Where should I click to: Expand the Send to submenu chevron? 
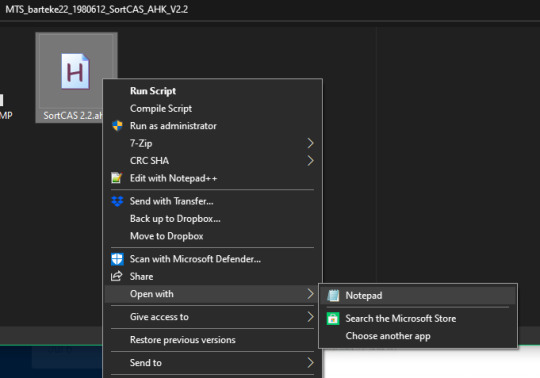[310, 363]
